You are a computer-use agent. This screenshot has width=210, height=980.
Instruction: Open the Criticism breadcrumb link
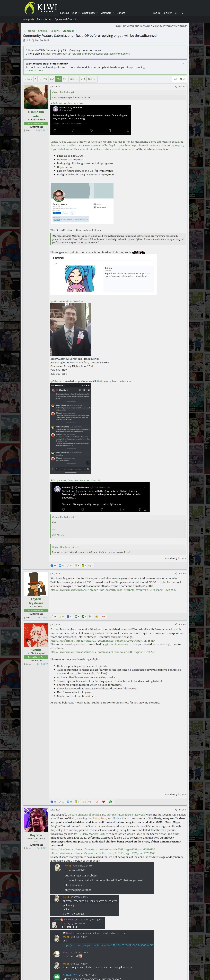[x=43, y=31]
